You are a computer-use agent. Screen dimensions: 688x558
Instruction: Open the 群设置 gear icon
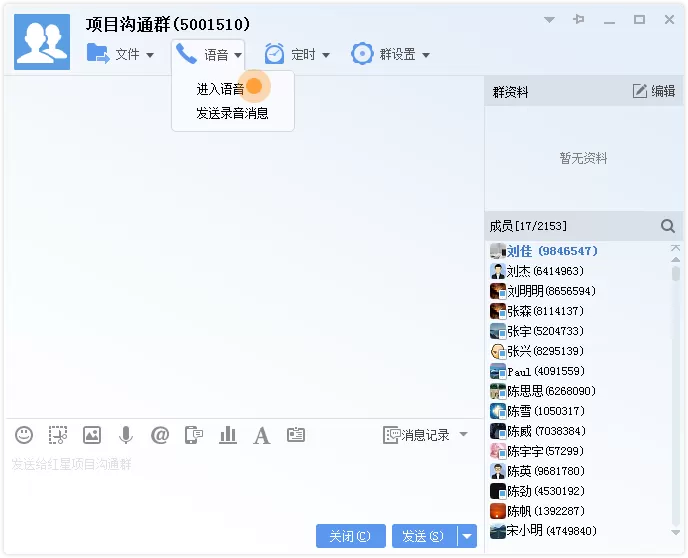[x=362, y=54]
